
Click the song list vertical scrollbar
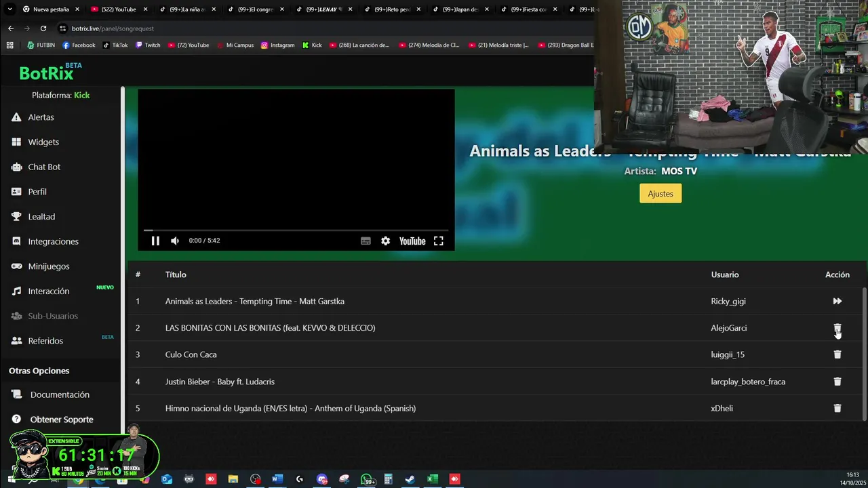click(864, 352)
